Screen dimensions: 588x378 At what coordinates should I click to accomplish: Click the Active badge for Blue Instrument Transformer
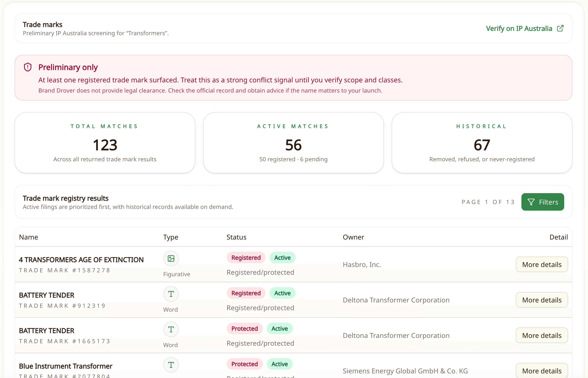click(279, 364)
